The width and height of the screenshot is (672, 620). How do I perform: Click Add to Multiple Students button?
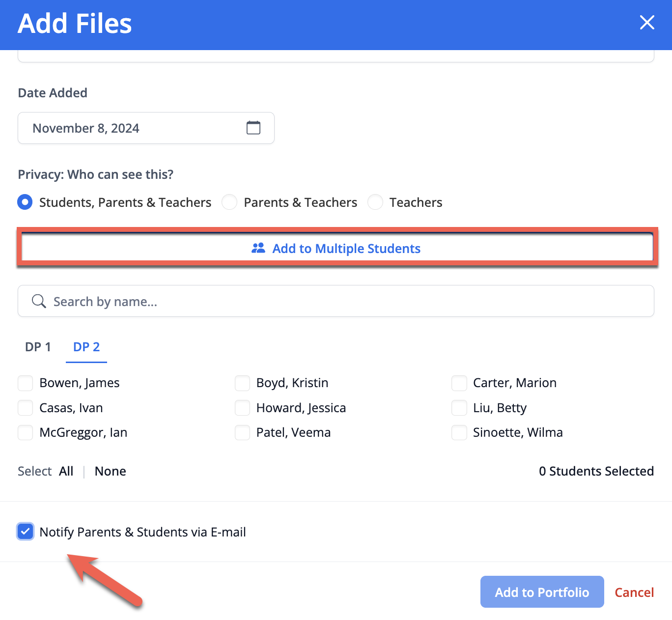(336, 248)
